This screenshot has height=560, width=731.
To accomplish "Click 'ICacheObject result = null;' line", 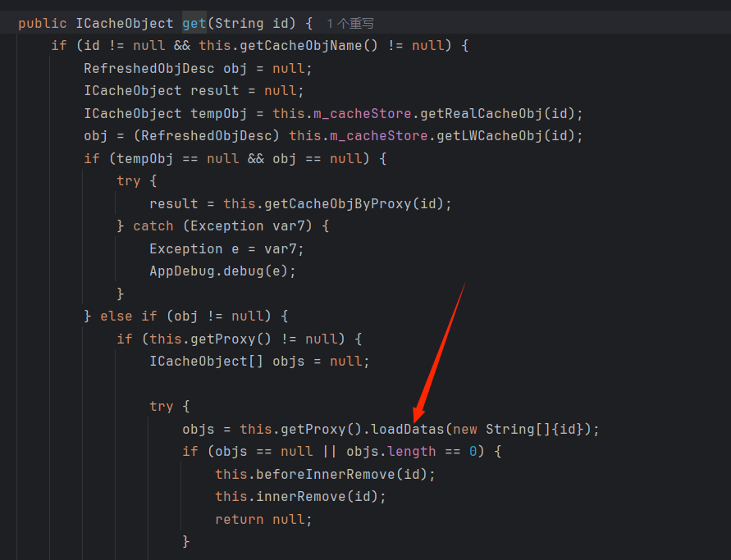I will [194, 91].
